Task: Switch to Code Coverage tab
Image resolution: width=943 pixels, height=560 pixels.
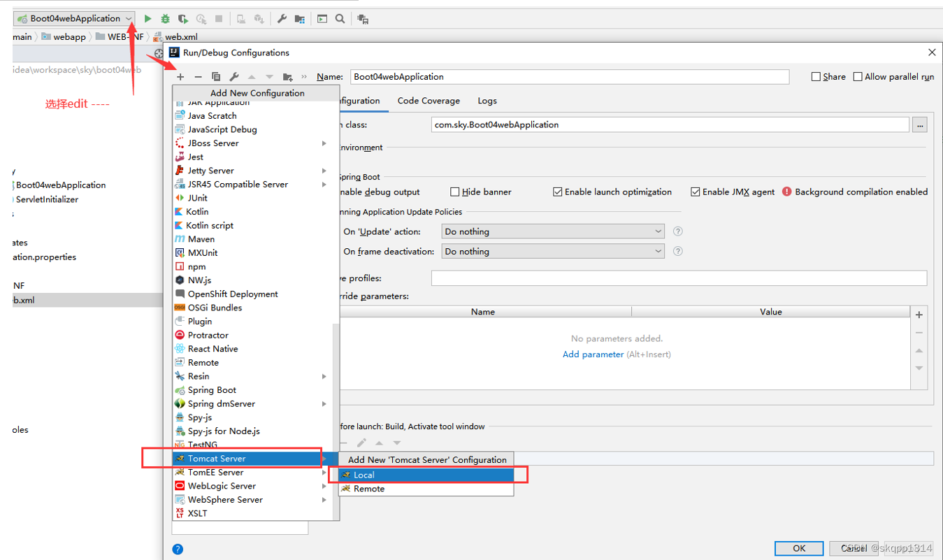Action: point(429,101)
